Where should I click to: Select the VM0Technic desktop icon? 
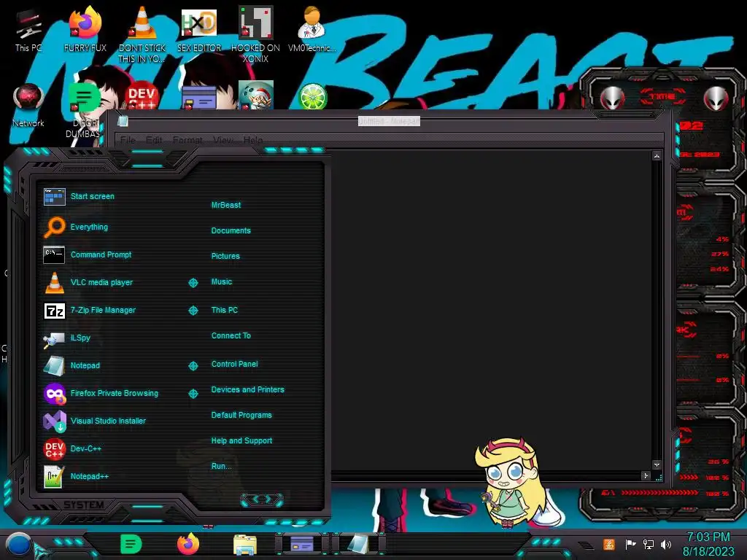pyautogui.click(x=312, y=30)
